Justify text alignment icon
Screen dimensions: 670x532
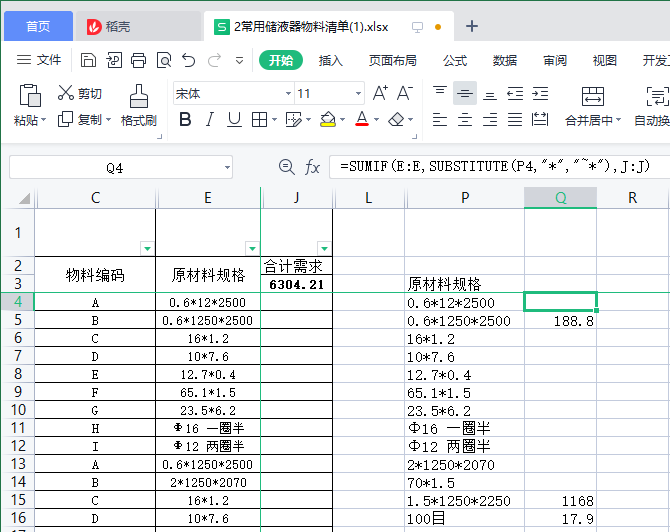click(515, 120)
